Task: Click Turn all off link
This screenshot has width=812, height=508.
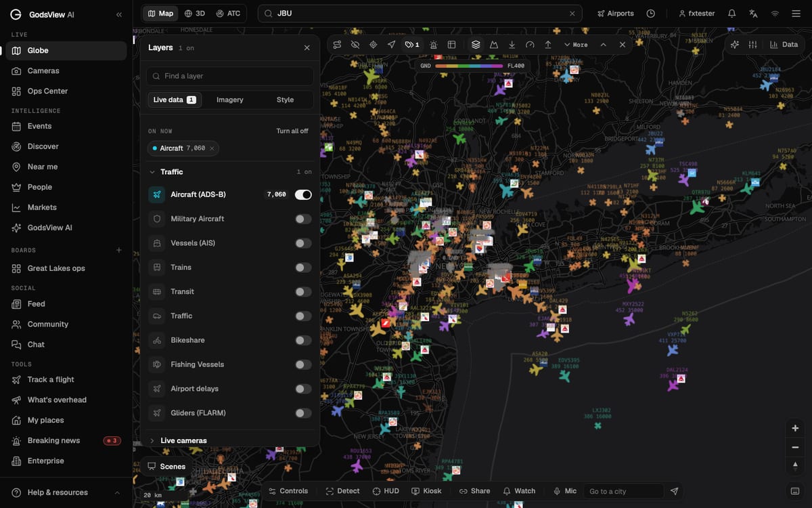Action: pyautogui.click(x=292, y=131)
